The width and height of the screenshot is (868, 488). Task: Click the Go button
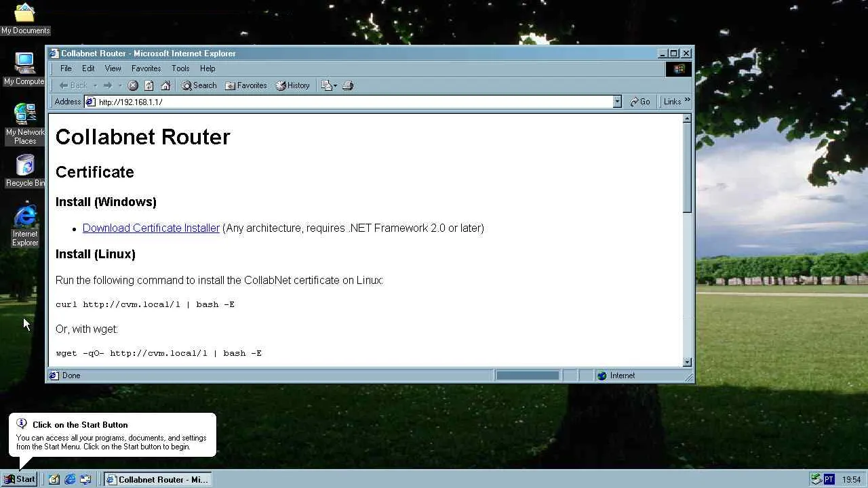[640, 102]
